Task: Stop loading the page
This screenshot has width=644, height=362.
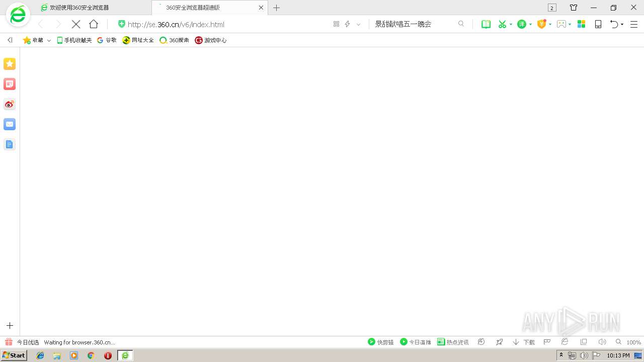Action: tap(76, 24)
